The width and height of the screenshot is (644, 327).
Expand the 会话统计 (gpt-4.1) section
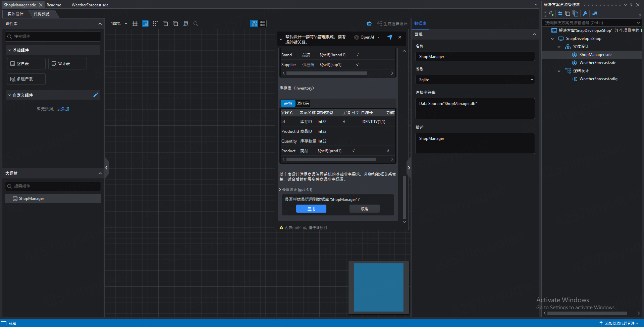point(297,189)
